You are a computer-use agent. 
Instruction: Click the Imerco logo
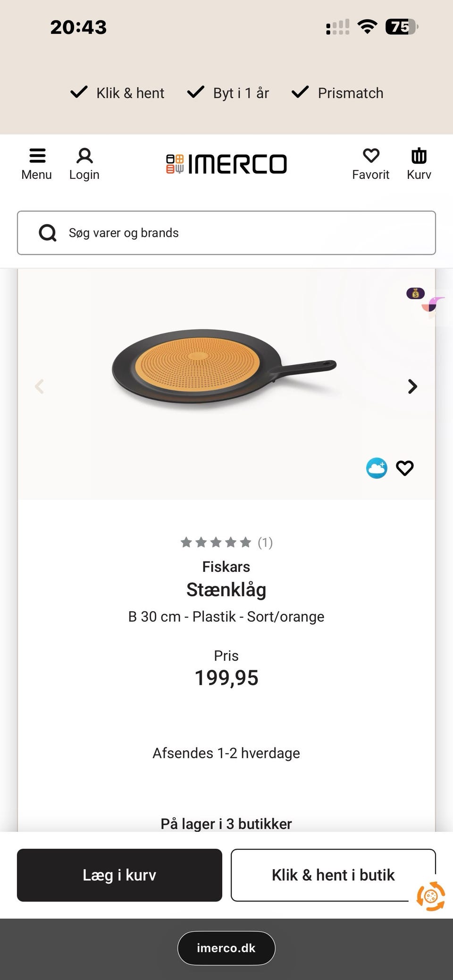coord(226,164)
